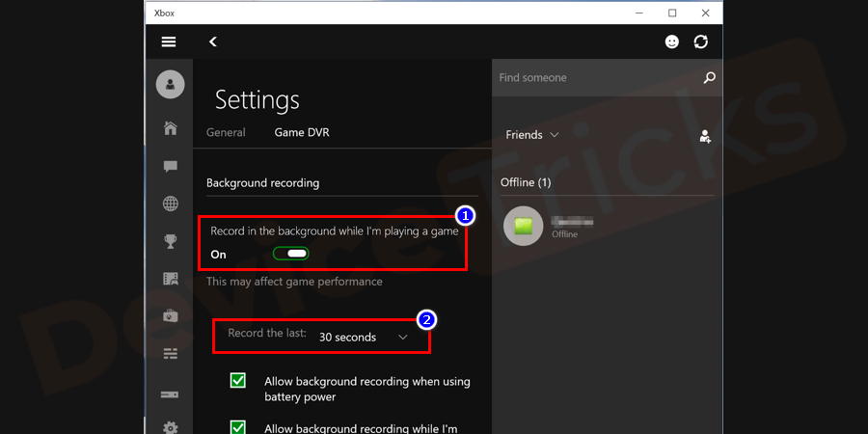Image resolution: width=868 pixels, height=434 pixels.
Task: Click the refresh icon in the top bar
Action: click(x=701, y=41)
